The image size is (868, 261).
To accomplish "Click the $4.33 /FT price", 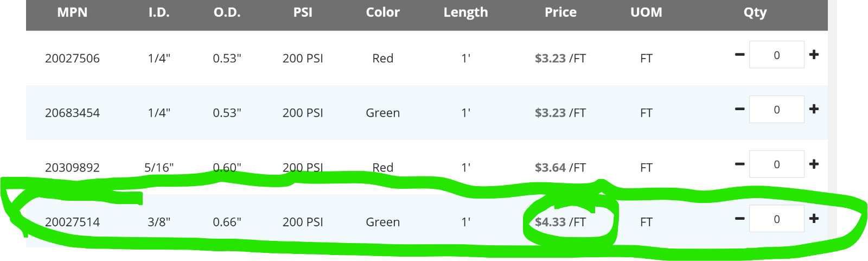I will pyautogui.click(x=560, y=222).
